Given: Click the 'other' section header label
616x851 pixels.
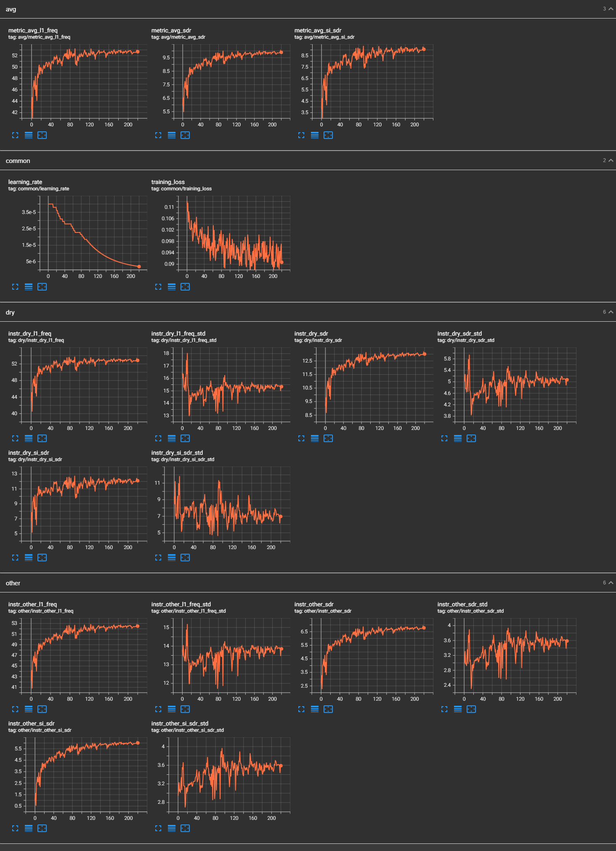Looking at the screenshot, I should [13, 583].
